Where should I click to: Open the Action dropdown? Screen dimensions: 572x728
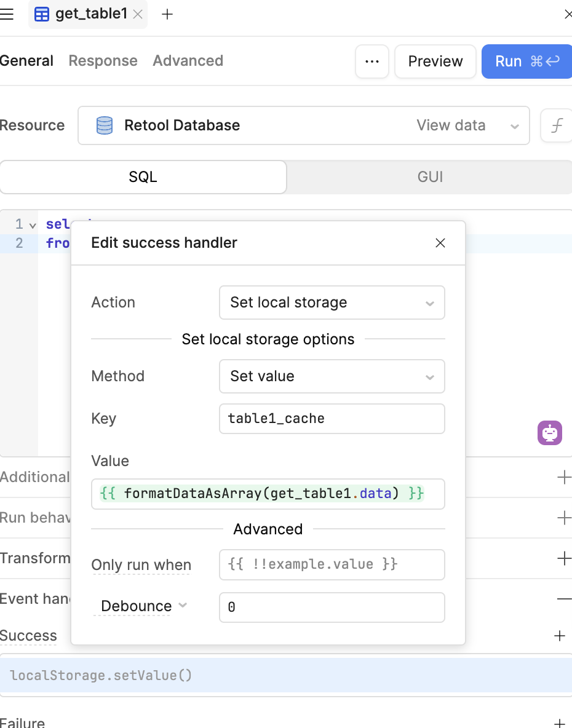tap(332, 303)
